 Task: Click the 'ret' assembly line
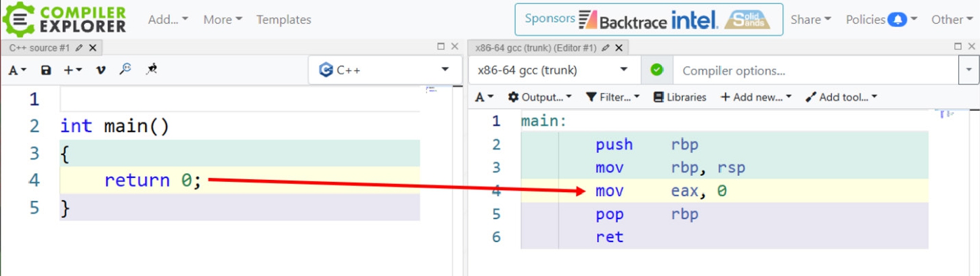tap(609, 237)
